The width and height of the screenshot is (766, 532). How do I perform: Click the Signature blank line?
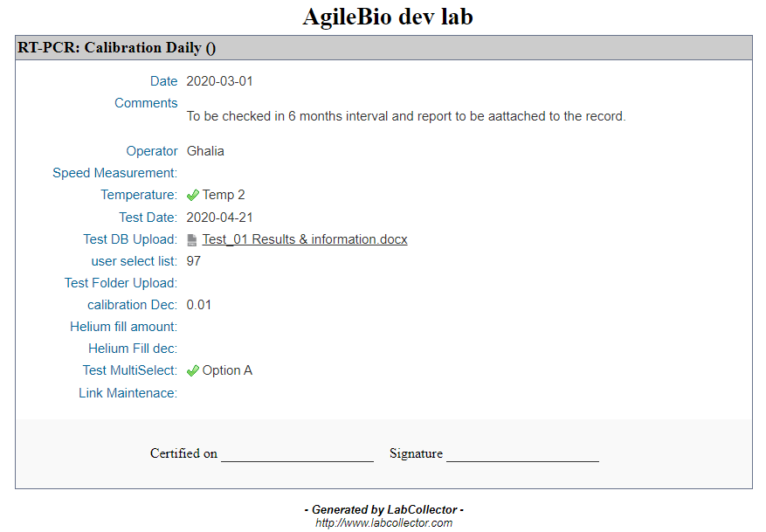522,455
